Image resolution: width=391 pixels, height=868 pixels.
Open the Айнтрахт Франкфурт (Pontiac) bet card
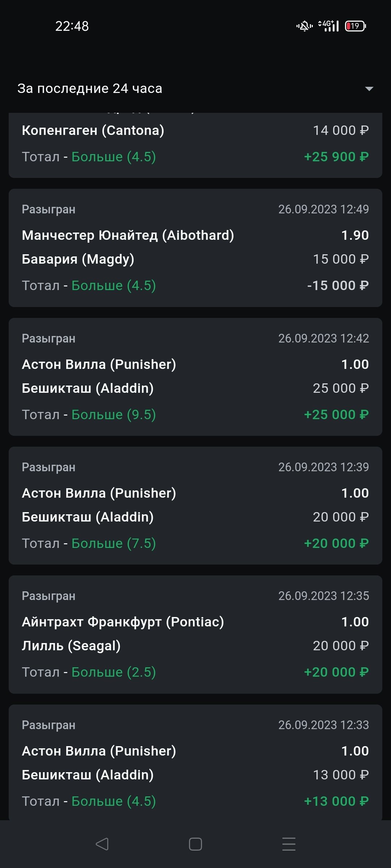[x=123, y=622]
